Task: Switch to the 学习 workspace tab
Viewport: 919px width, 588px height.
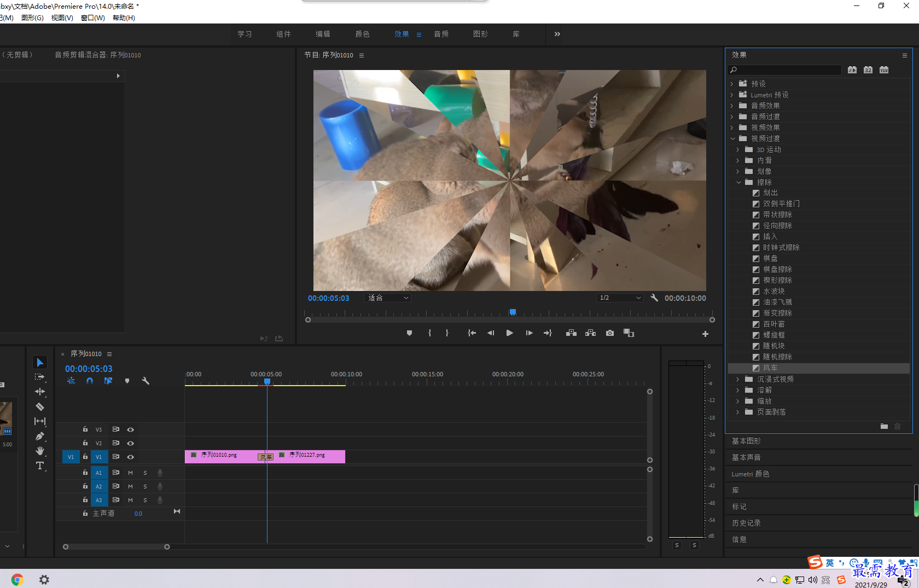Action: coord(245,34)
